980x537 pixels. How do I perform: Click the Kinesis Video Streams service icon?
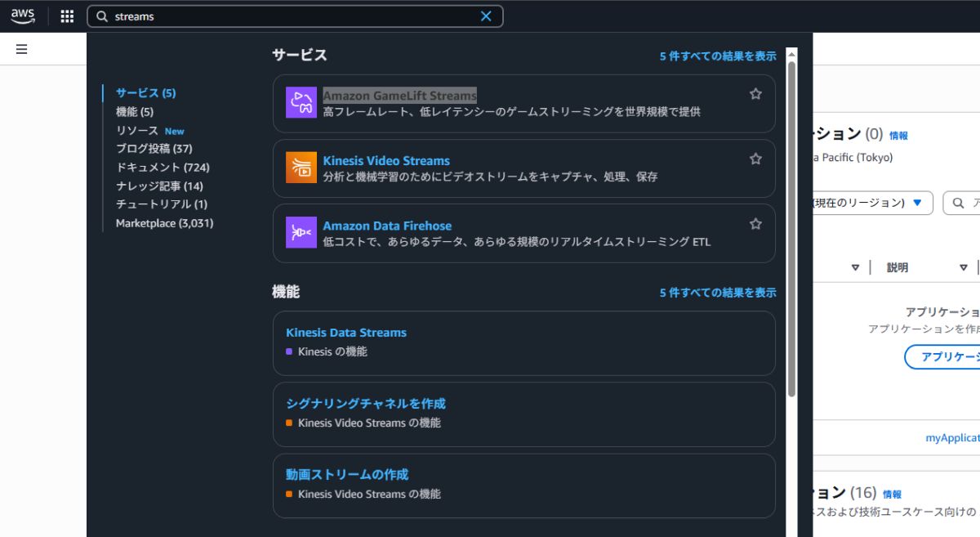coord(301,168)
